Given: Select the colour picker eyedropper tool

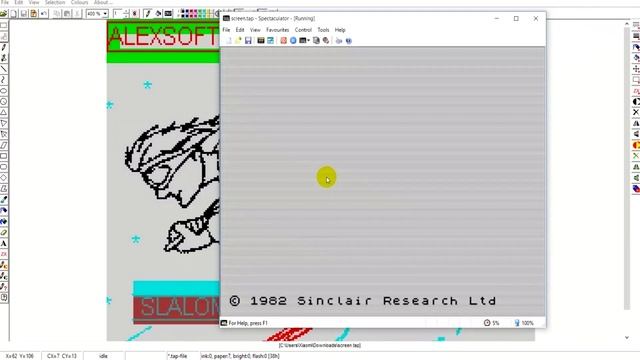Looking at the screenshot, I should pyautogui.click(x=4, y=200).
